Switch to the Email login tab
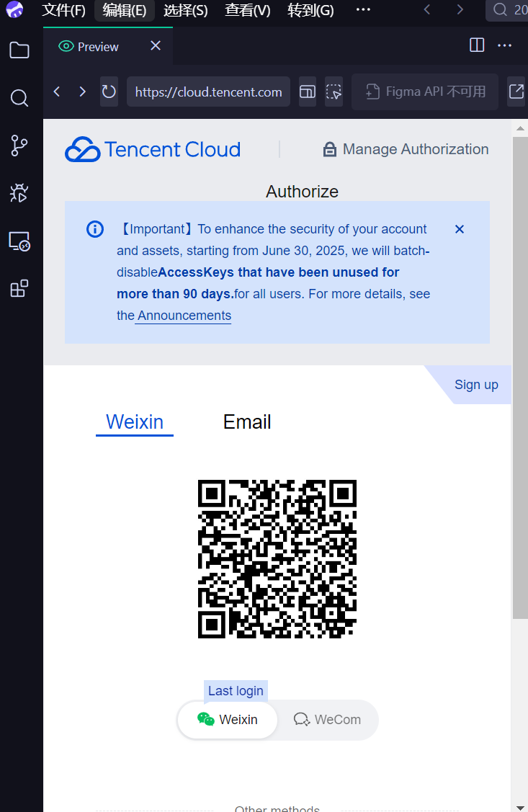 [x=247, y=422]
